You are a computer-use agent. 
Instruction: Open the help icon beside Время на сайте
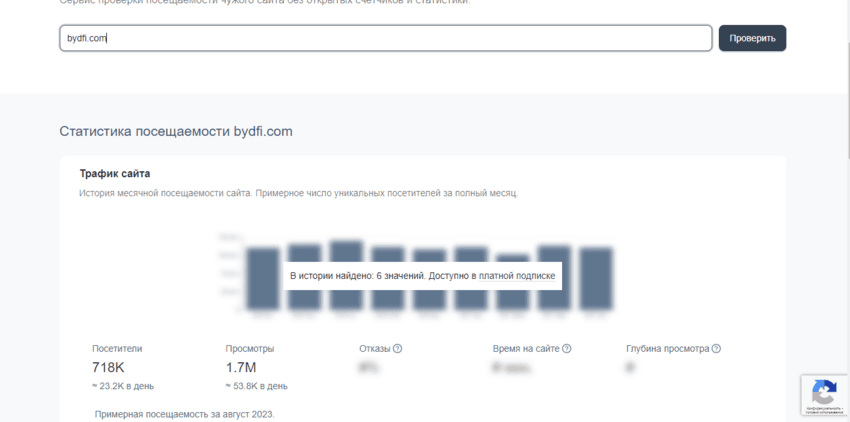point(567,349)
